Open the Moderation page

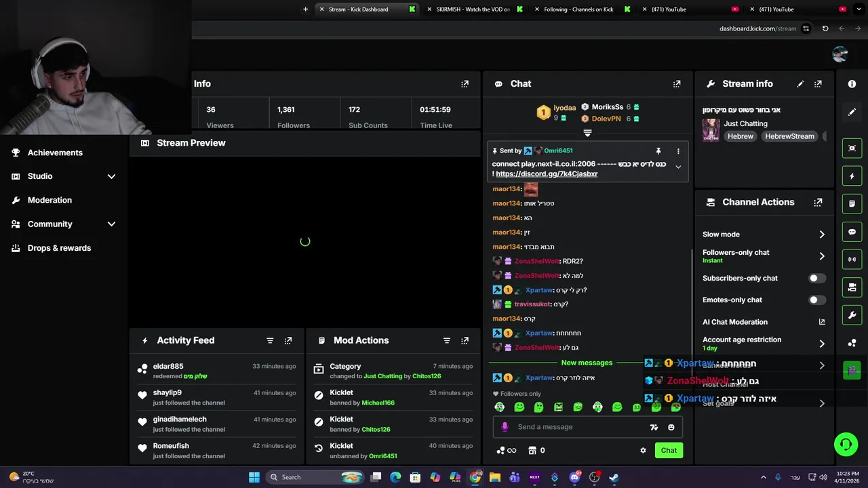point(50,200)
